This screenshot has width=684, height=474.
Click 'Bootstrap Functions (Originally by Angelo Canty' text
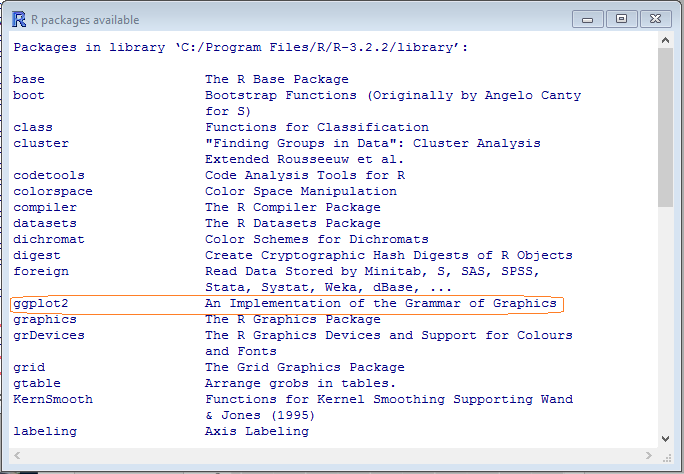pos(393,95)
